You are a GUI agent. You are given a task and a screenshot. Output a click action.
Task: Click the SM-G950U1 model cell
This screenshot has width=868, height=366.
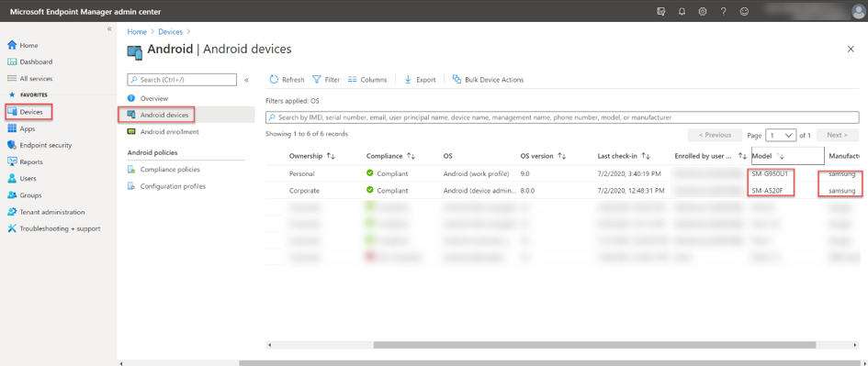(x=770, y=173)
